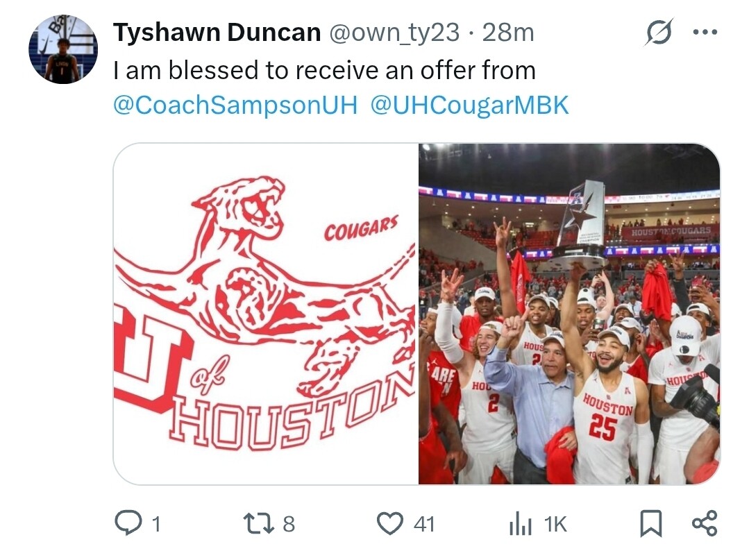Open Tyshawn Duncan's profile picture
Image resolution: width=749 pixels, height=560 pixels.
pyautogui.click(x=64, y=49)
